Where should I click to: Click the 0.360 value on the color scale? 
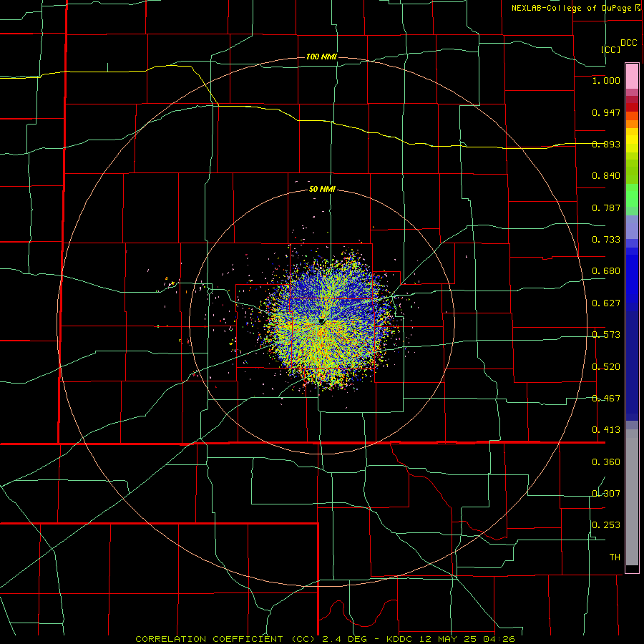[606, 462]
